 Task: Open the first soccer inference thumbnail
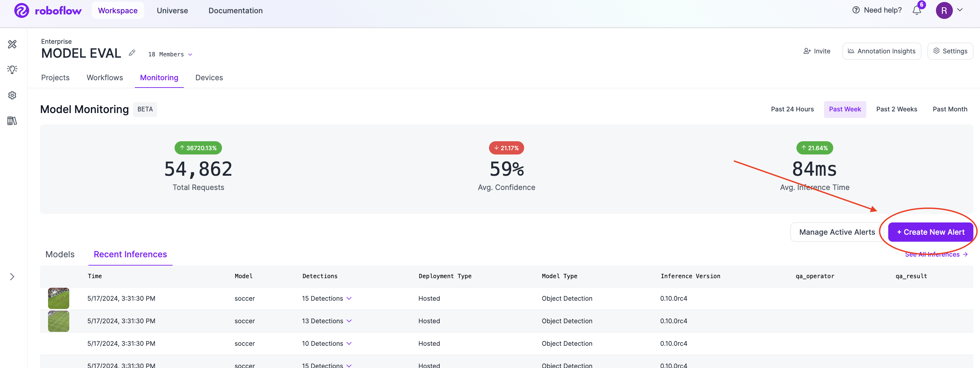[x=58, y=298]
